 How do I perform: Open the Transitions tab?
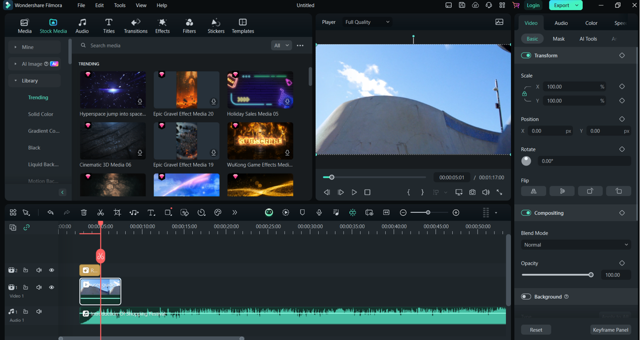tap(136, 26)
